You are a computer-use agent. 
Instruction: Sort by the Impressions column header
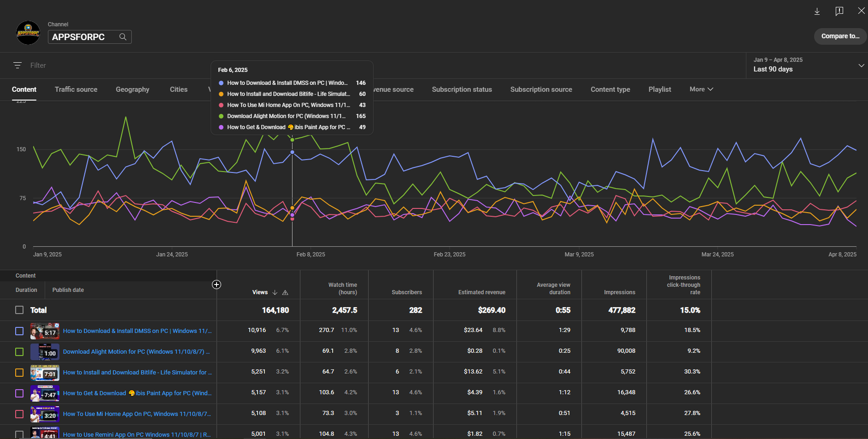tap(619, 292)
